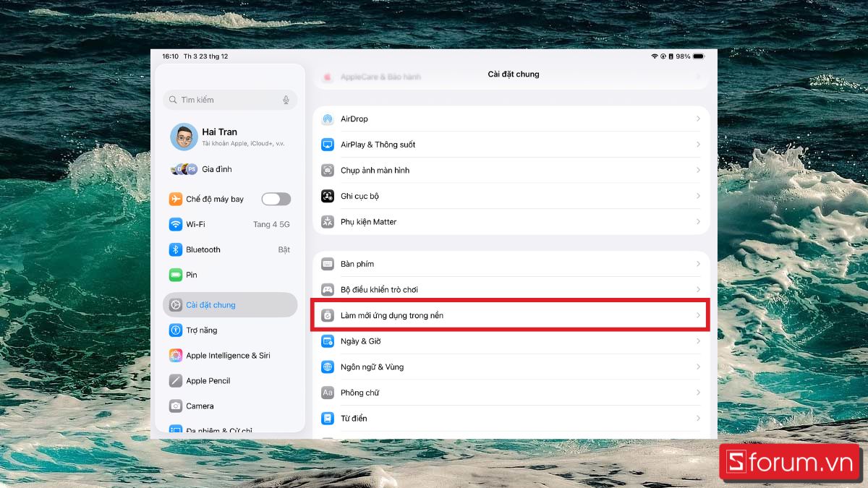Click the airplane mode icon in sidebar
868x488 pixels.
pyautogui.click(x=176, y=199)
